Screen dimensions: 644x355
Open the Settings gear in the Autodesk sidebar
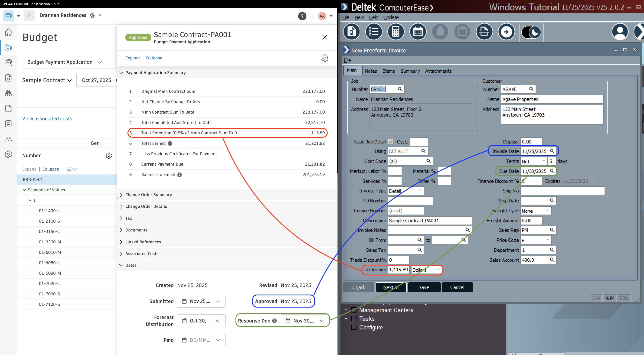click(x=8, y=154)
